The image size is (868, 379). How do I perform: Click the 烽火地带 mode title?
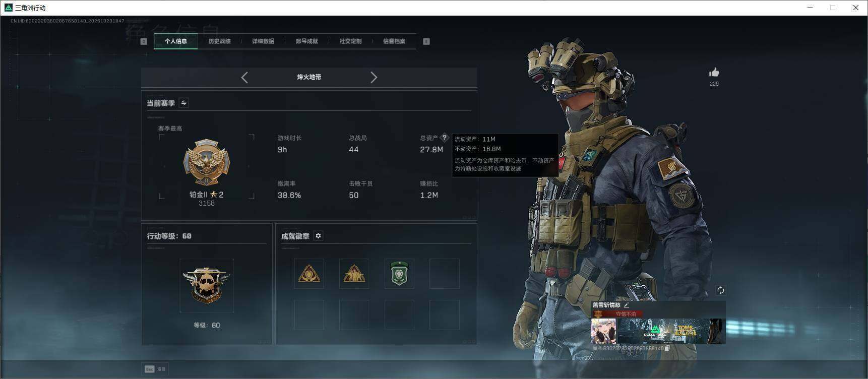pos(309,77)
